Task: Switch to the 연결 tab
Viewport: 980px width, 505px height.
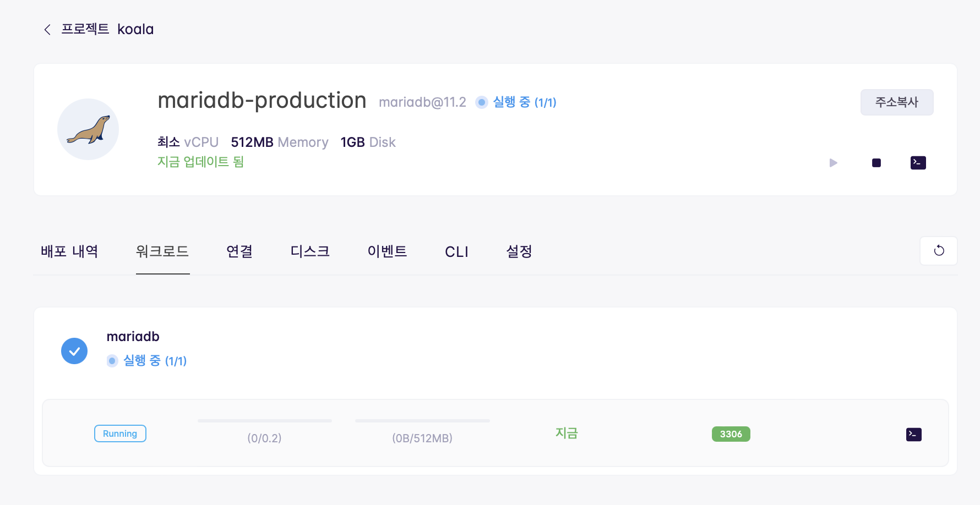Action: tap(239, 251)
